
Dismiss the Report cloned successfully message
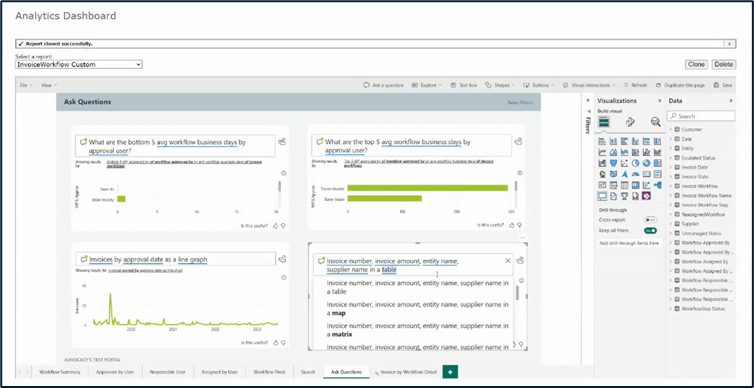pos(729,44)
